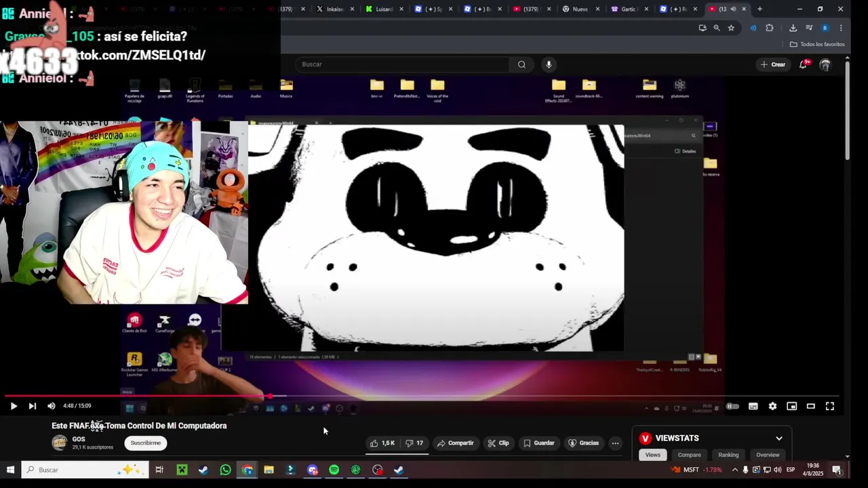This screenshot has width=868, height=488.
Task: Mute the active tab's audio icon
Action: (733, 9)
